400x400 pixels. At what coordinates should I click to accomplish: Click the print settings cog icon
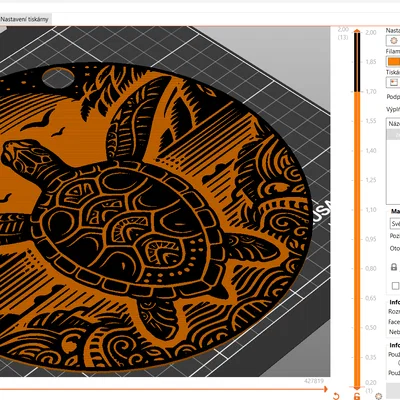point(394,41)
